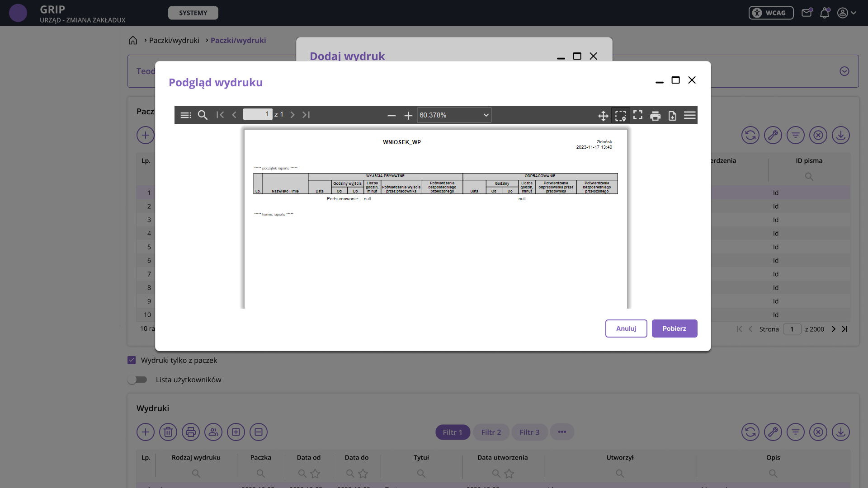Clear filters in Wydruki toolbar
The image size is (868, 488).
pyautogui.click(x=818, y=432)
